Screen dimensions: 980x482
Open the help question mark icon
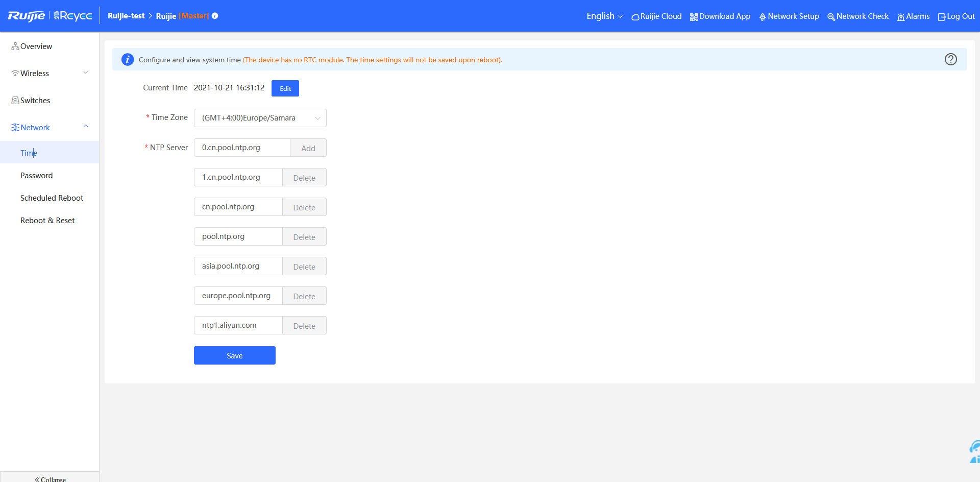pyautogui.click(x=950, y=59)
